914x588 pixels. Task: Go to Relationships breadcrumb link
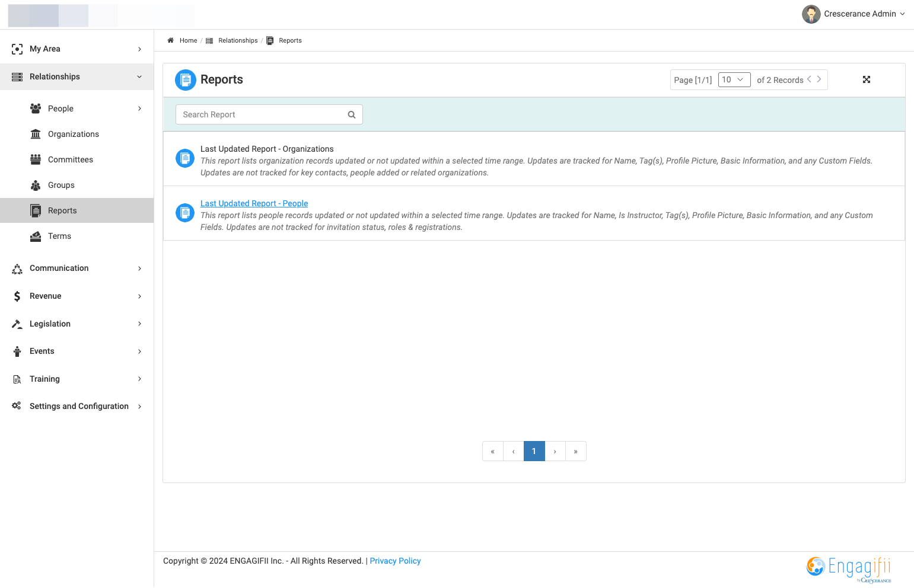coord(238,40)
